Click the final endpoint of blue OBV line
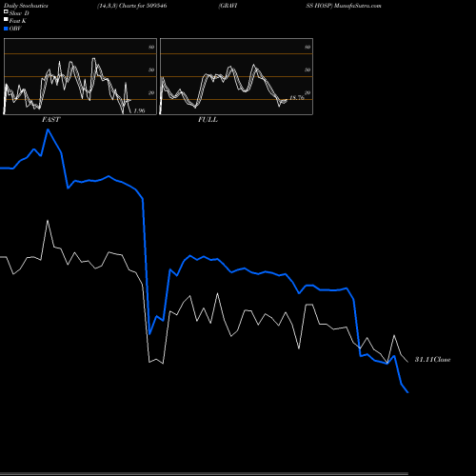Viewport: 476px width, 476px height. pos(407,392)
